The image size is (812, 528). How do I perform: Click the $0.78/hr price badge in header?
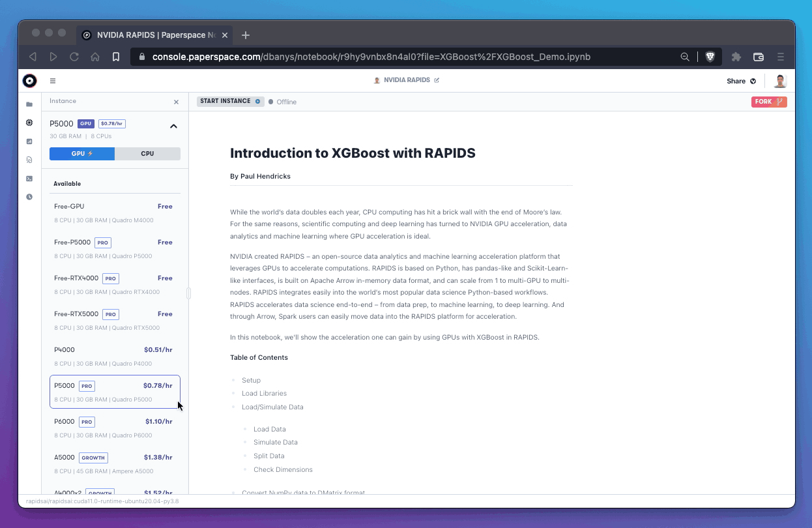pos(112,124)
